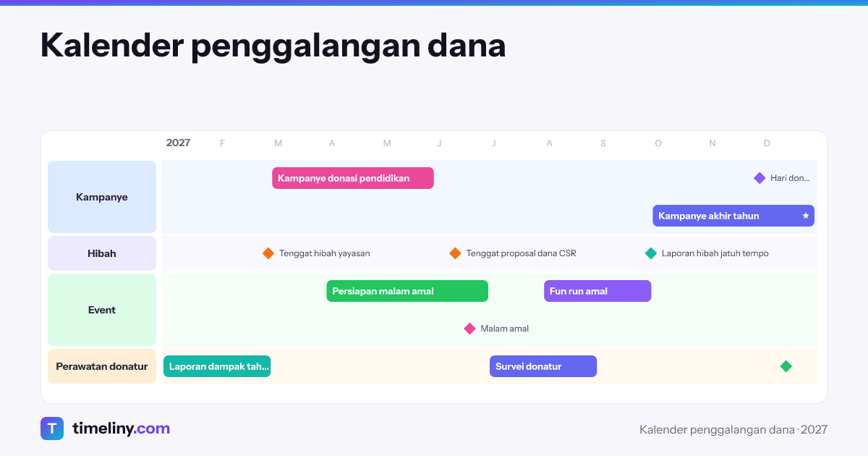Click the Tenggat hibah yayasan orange diamond
868x456 pixels.
(x=268, y=253)
